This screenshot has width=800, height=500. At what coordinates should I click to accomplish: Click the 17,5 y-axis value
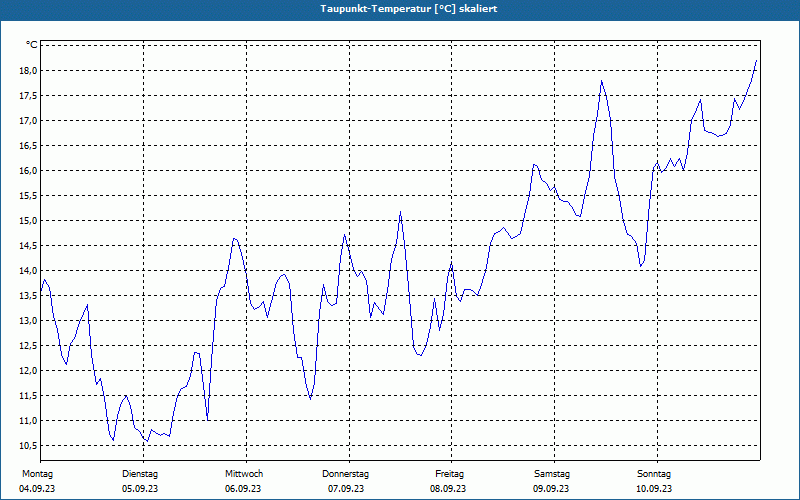(28, 95)
